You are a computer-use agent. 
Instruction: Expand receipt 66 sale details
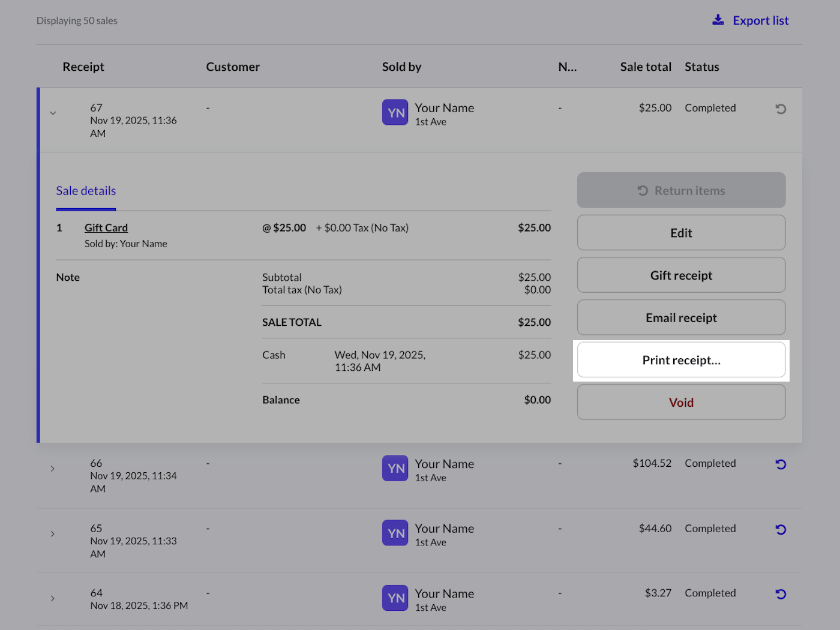(53, 469)
